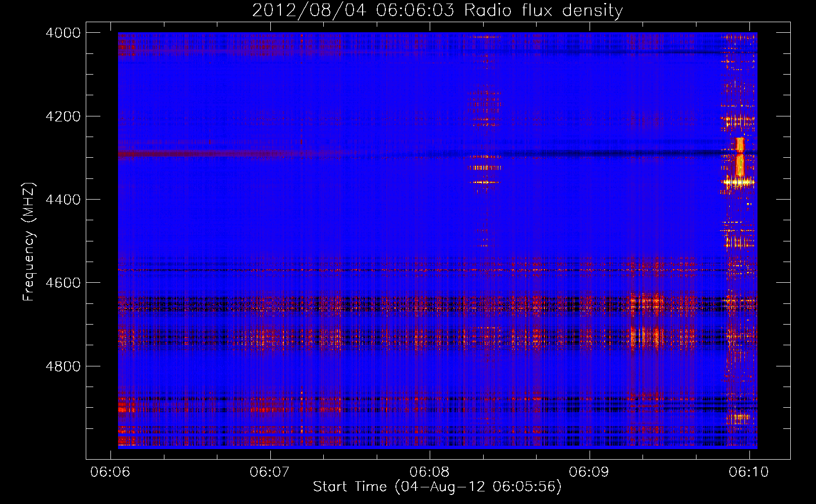Click the 06:10 time tick label
Viewport: 816px width, 504px height.
pyautogui.click(x=749, y=472)
